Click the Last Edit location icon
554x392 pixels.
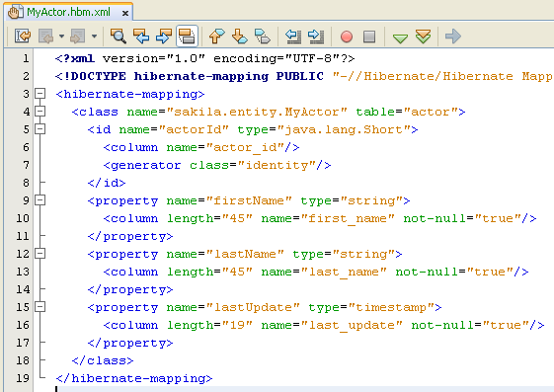click(23, 36)
